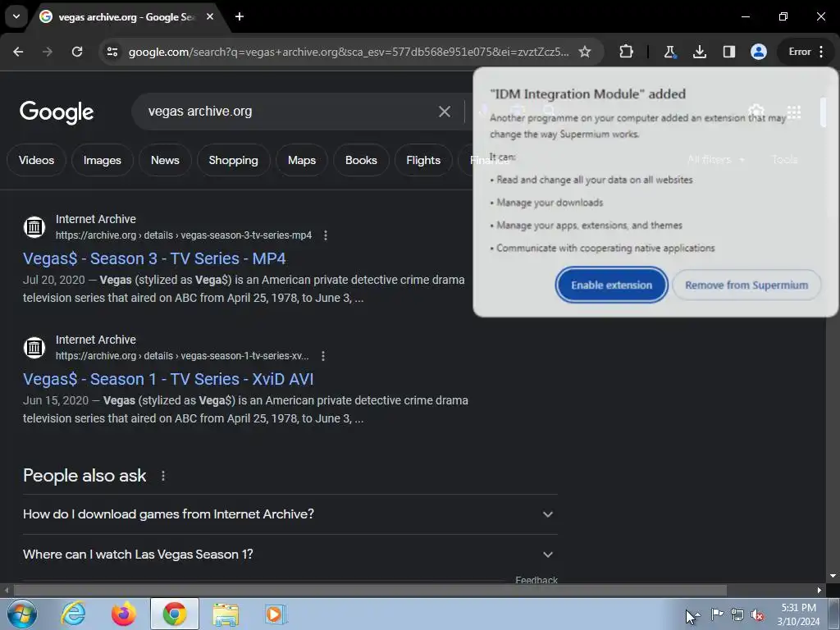Launch Internet Explorer from the taskbar
This screenshot has height=630, width=840.
tap(73, 614)
